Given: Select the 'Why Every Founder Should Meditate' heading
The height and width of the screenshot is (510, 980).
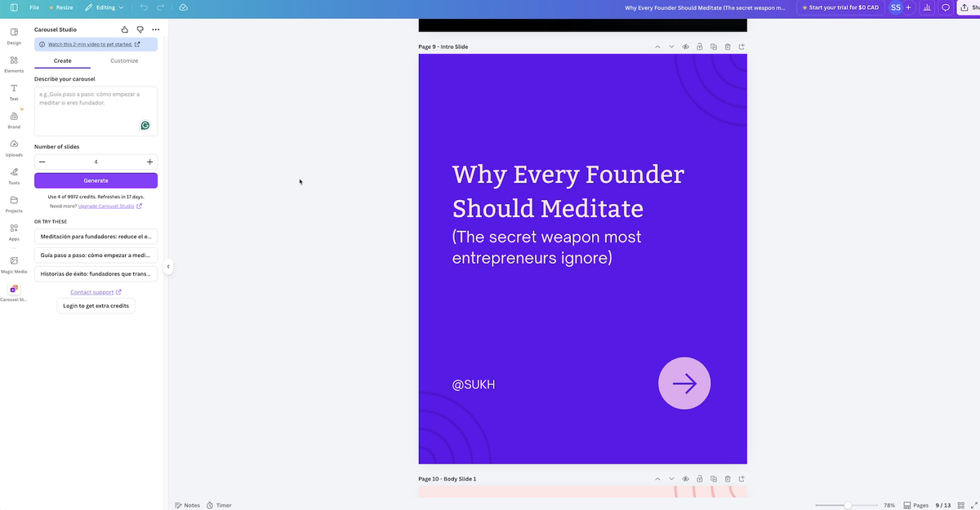Looking at the screenshot, I should [568, 191].
